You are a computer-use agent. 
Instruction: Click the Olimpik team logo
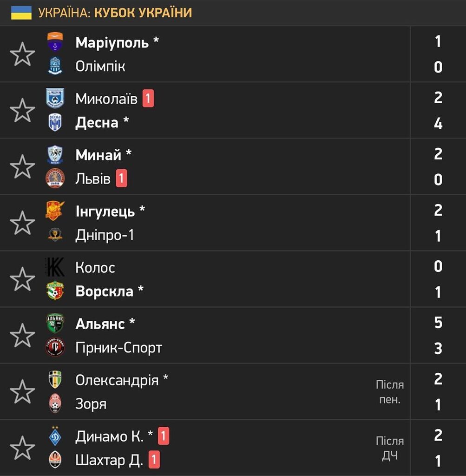[55, 66]
